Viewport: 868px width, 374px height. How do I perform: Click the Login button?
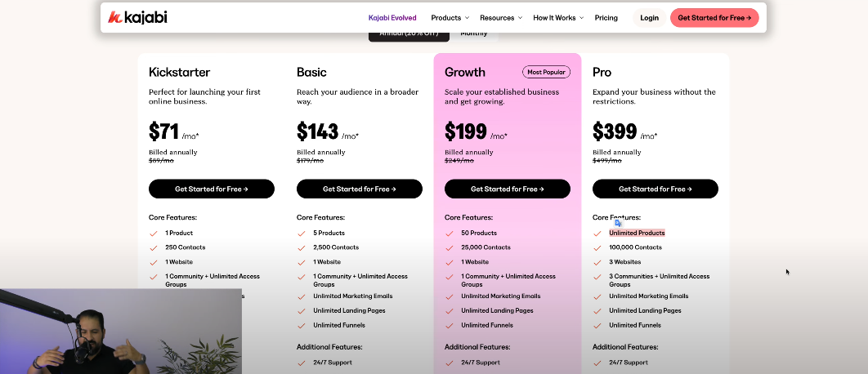[x=650, y=18]
